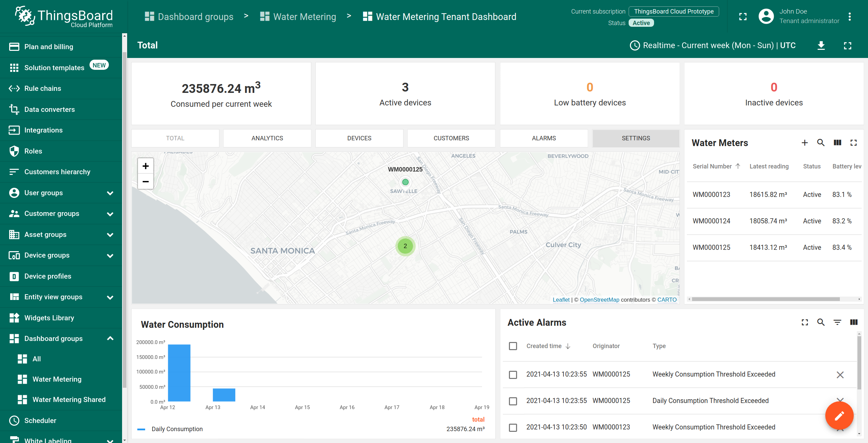Image resolution: width=868 pixels, height=443 pixels.
Task: Switch to the ANALYTICS tab
Action: 267,138
